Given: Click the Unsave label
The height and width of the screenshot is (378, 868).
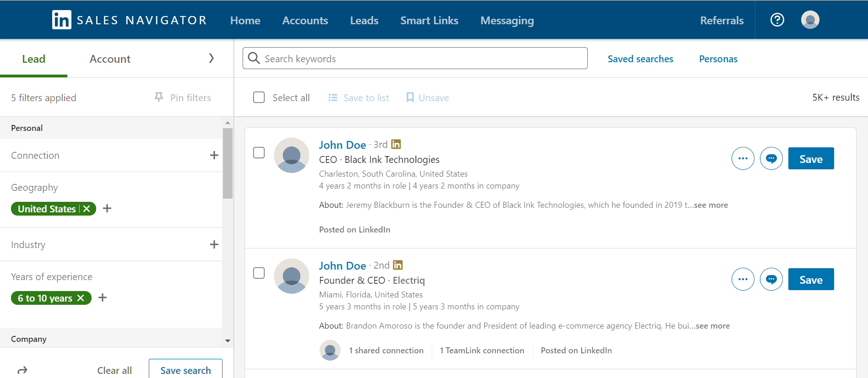Looking at the screenshot, I should tap(434, 97).
